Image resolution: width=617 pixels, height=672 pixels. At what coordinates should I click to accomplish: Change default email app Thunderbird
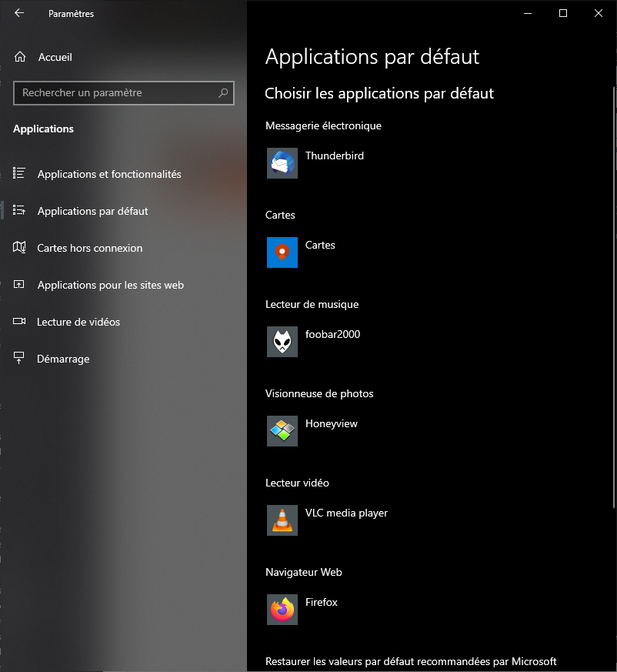[x=334, y=155]
